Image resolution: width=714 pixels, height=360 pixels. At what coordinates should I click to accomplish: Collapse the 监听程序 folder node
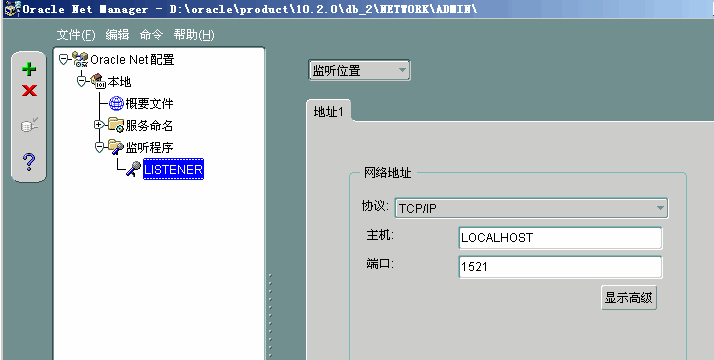[x=99, y=147]
